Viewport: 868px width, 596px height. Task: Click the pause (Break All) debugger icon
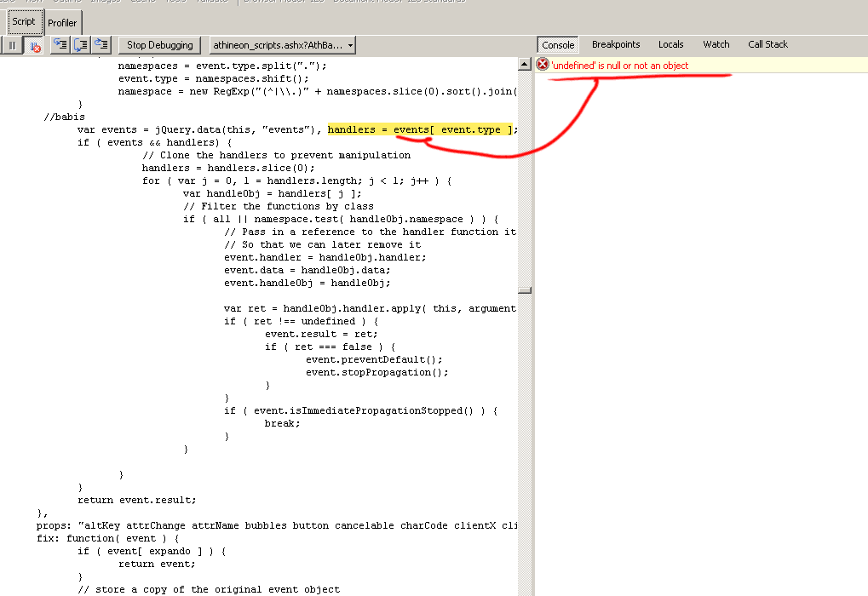click(13, 45)
